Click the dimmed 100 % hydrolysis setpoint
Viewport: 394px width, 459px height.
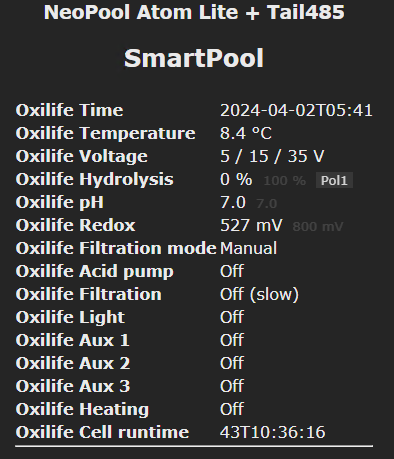pyautogui.click(x=285, y=181)
